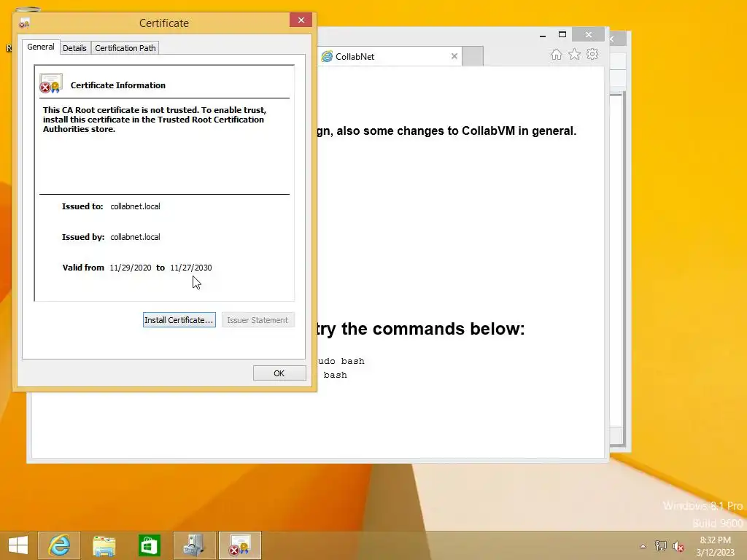Click the issued to value collabnet.local
This screenshot has width=747, height=560.
tap(135, 206)
